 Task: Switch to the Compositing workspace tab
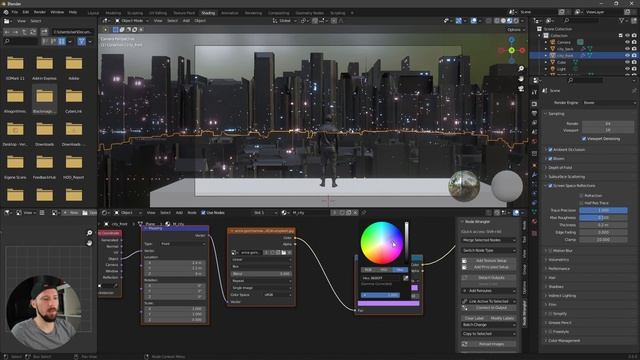pos(278,13)
